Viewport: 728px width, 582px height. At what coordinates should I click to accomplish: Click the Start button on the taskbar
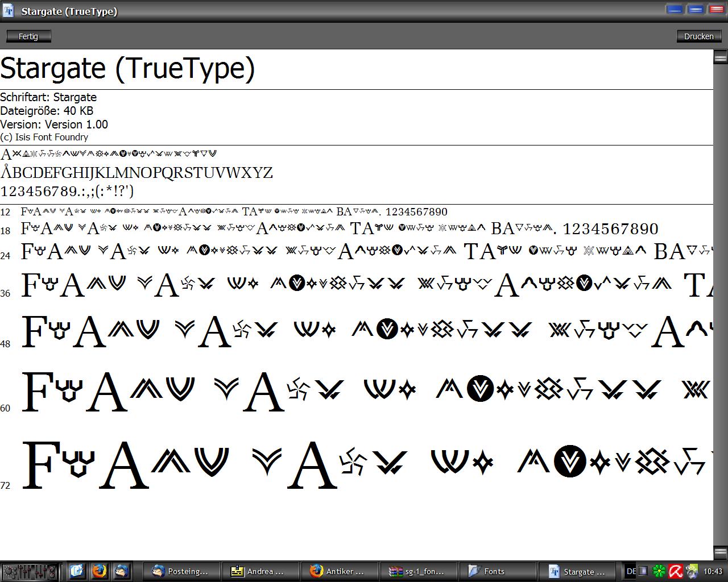(x=29, y=571)
